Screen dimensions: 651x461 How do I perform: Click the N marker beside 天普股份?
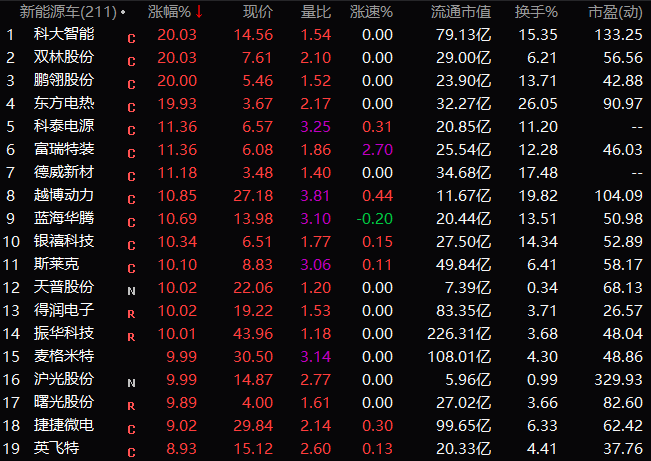pyautogui.click(x=132, y=291)
